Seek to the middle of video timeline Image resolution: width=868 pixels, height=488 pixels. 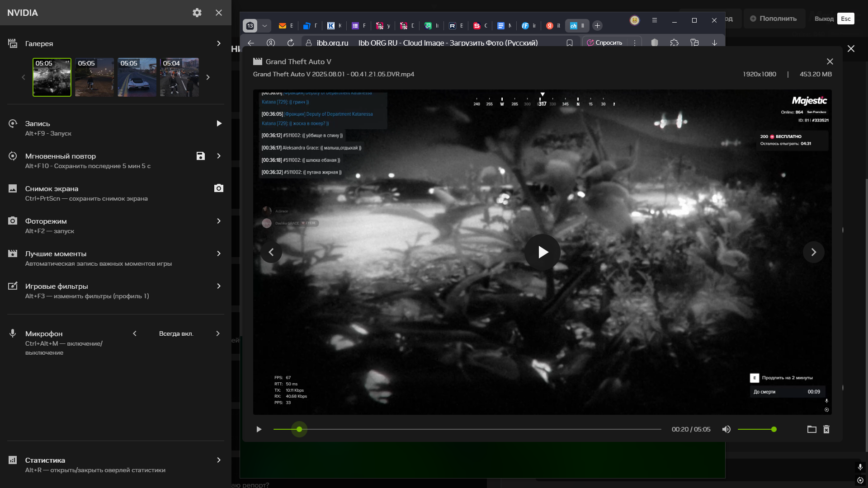point(467,429)
